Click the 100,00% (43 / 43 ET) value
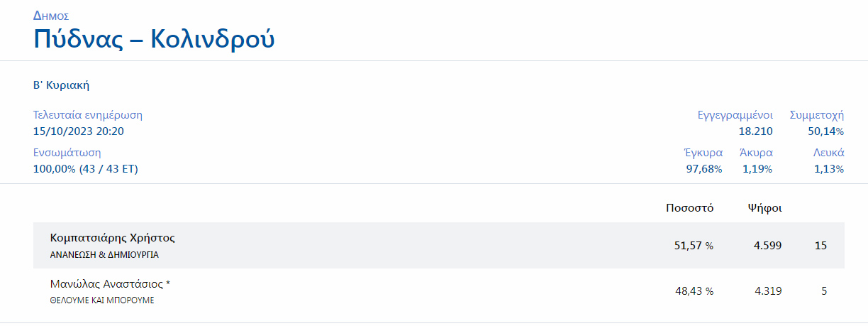 coord(86,169)
